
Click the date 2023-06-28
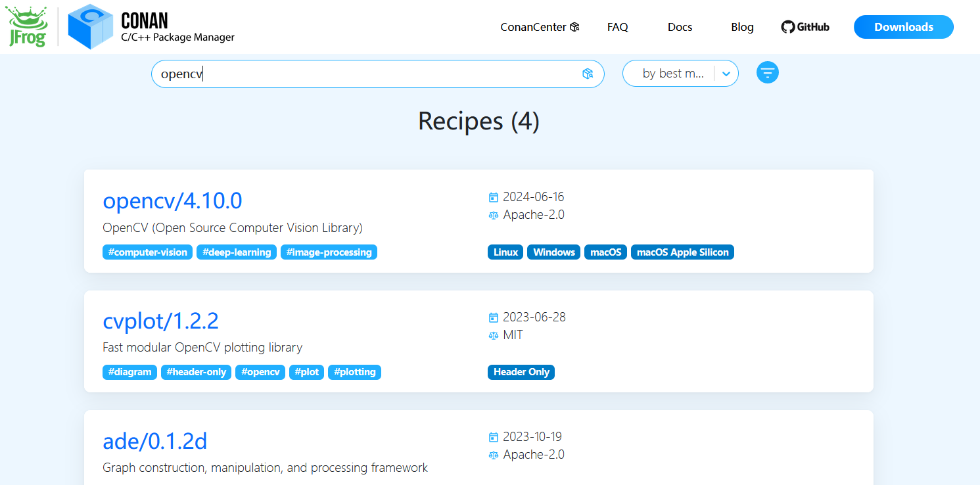534,317
